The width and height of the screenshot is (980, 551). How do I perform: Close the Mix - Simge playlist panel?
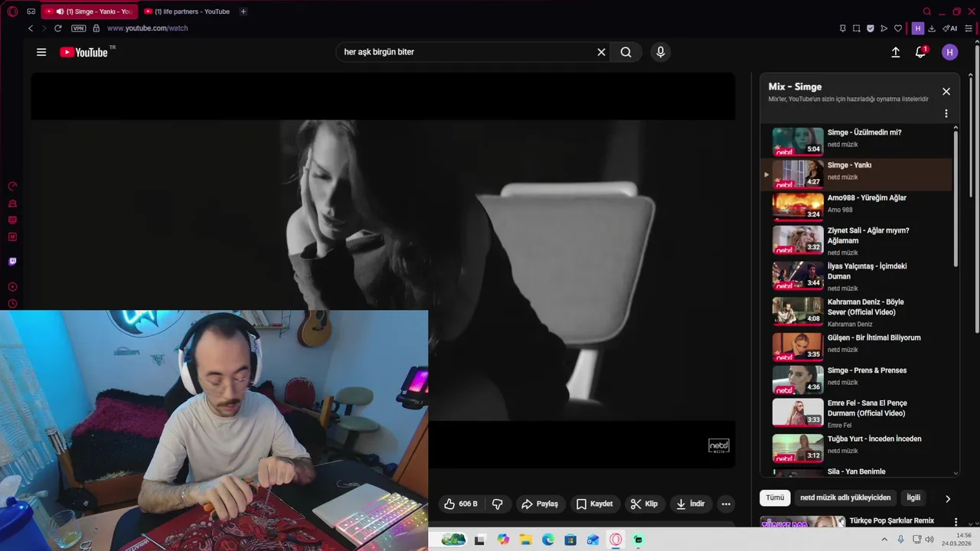(x=946, y=91)
